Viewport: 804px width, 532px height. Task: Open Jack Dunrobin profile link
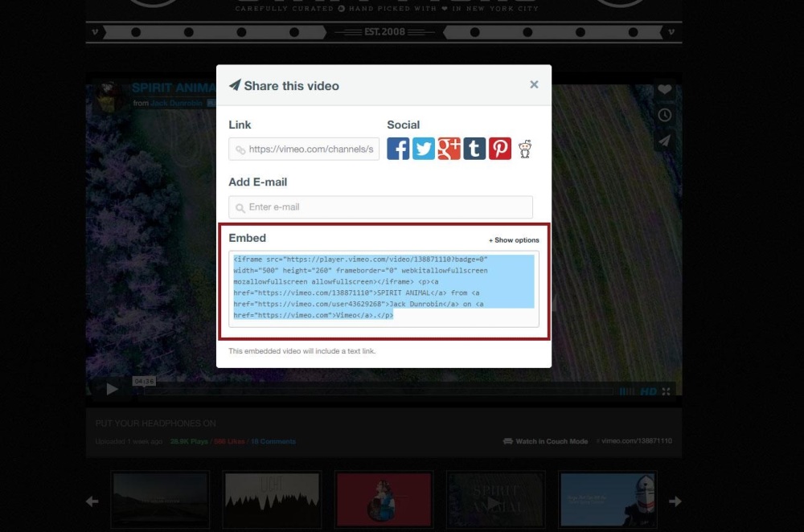coord(176,103)
